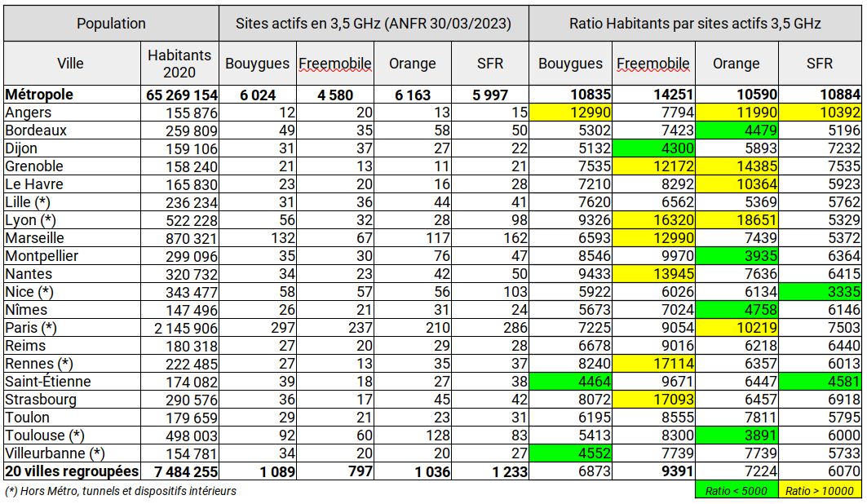Click the 'Lyon (*)' city cell
This screenshot has height=504, width=867.
pyautogui.click(x=73, y=220)
